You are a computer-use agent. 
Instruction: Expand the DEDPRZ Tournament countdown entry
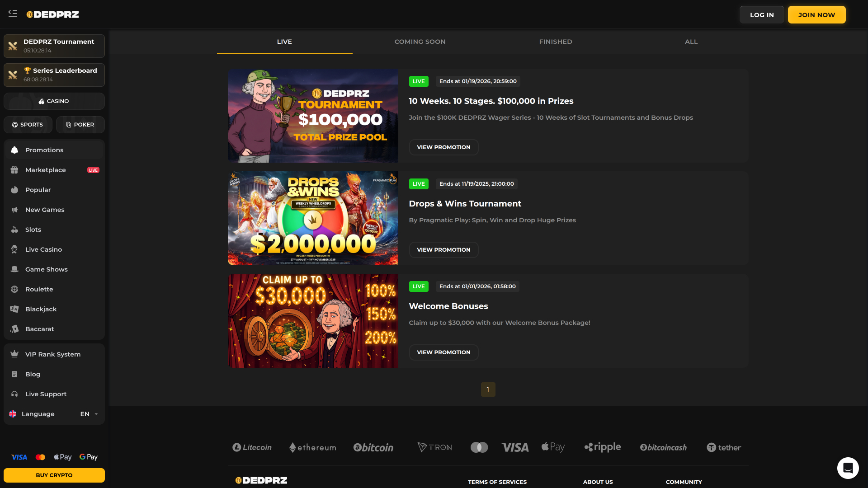[54, 46]
